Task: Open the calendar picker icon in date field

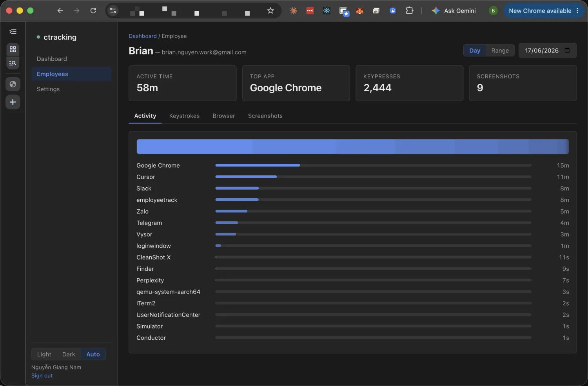Action: coord(567,50)
